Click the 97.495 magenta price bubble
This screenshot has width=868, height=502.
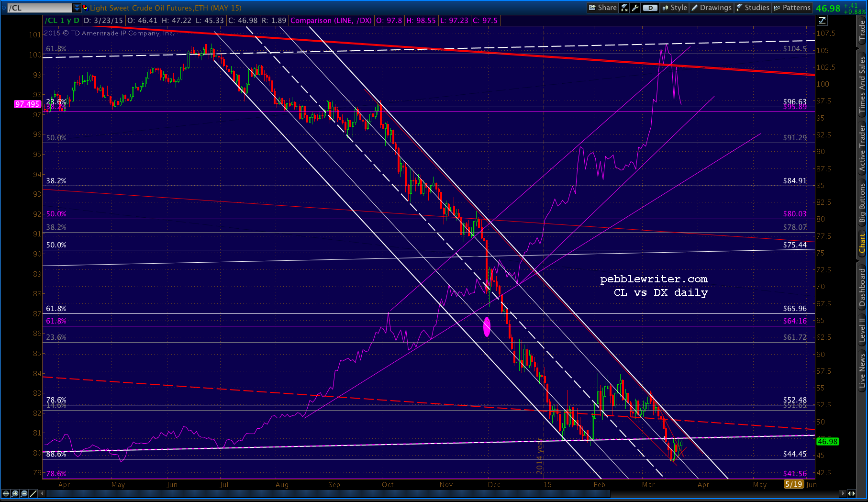click(x=27, y=104)
